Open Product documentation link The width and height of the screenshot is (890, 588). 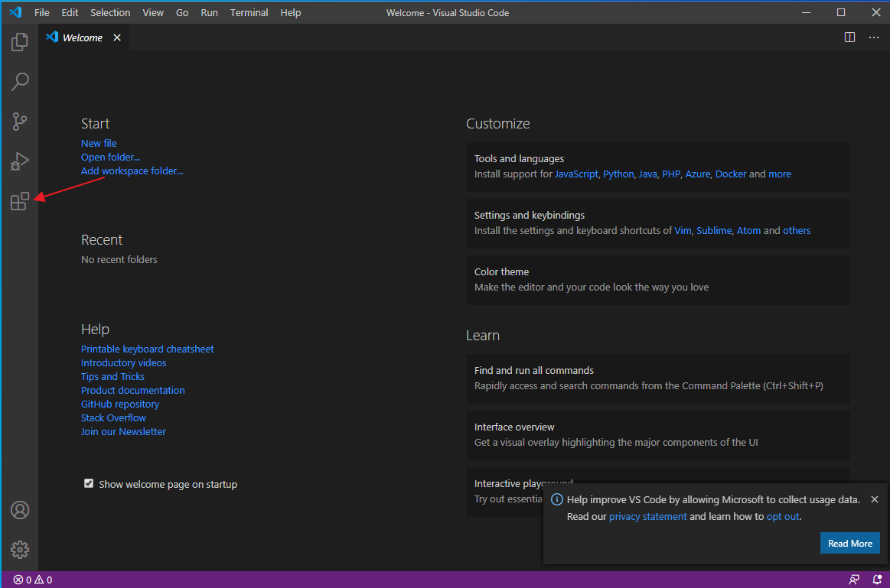(x=133, y=390)
